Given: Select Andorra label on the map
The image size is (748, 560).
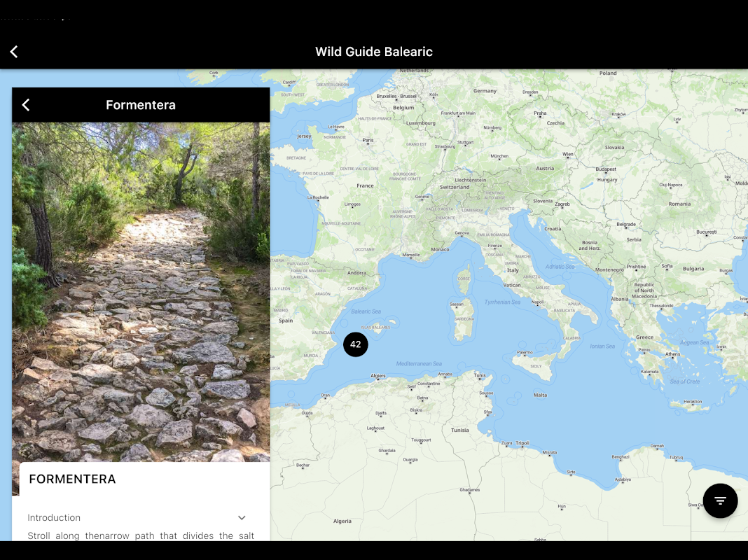Looking at the screenshot, I should point(356,272).
